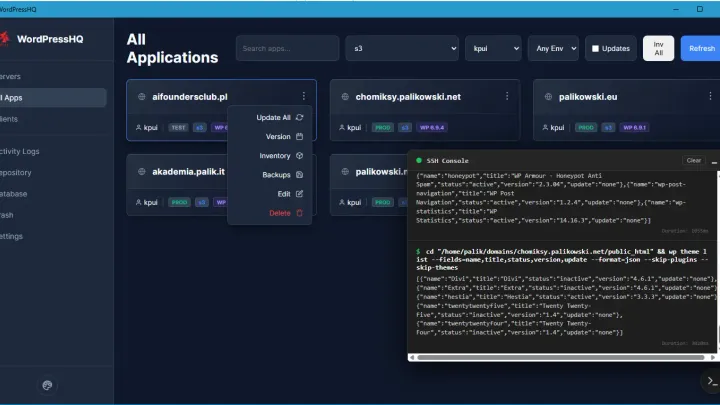Go to Servers in the sidebar
The width and height of the screenshot is (720, 405).
tap(53, 77)
